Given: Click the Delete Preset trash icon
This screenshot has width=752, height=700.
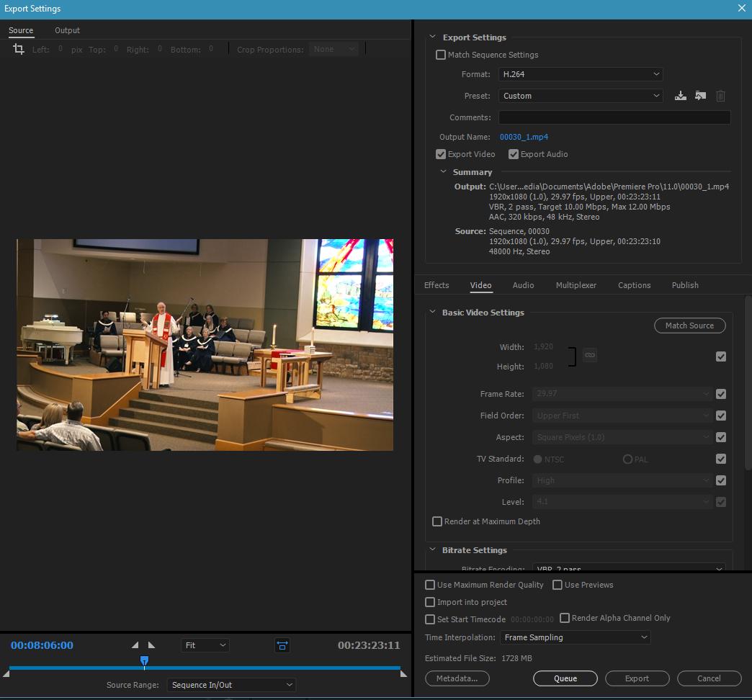Looking at the screenshot, I should pyautogui.click(x=720, y=96).
